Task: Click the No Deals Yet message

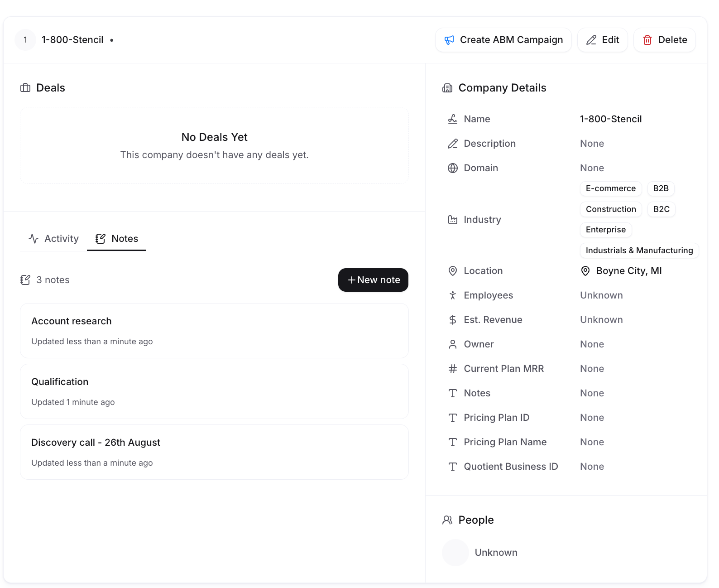Action: (x=215, y=137)
